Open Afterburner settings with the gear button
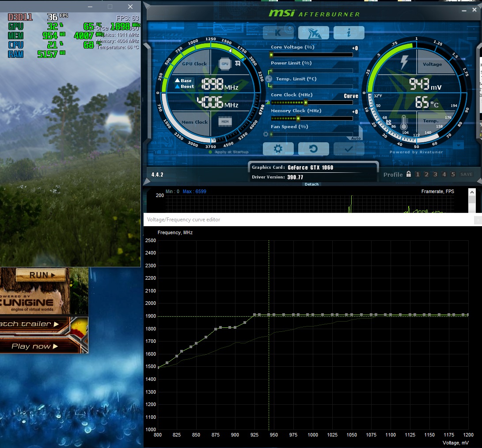 (278, 149)
